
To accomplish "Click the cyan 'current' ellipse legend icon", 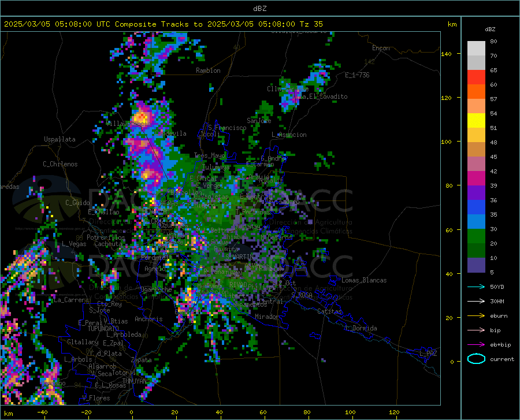I will click(476, 359).
